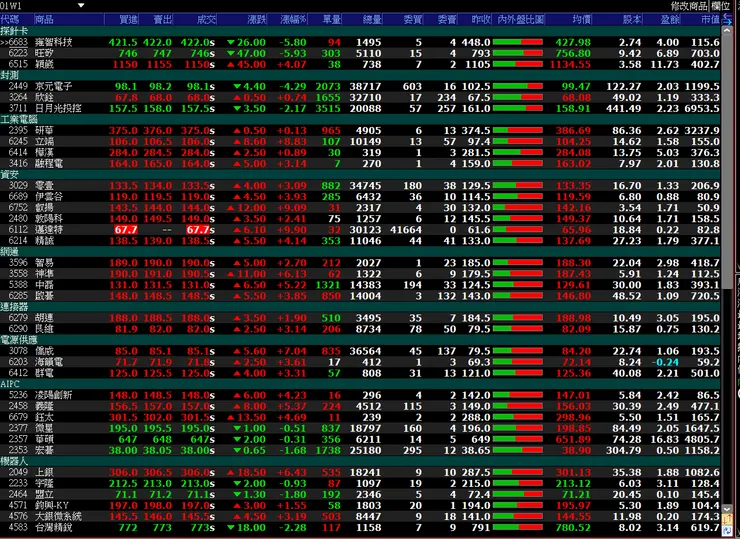Viewport: 740px width, 539px height.
Task: Select the 網通 group header row
Action: 361,252
